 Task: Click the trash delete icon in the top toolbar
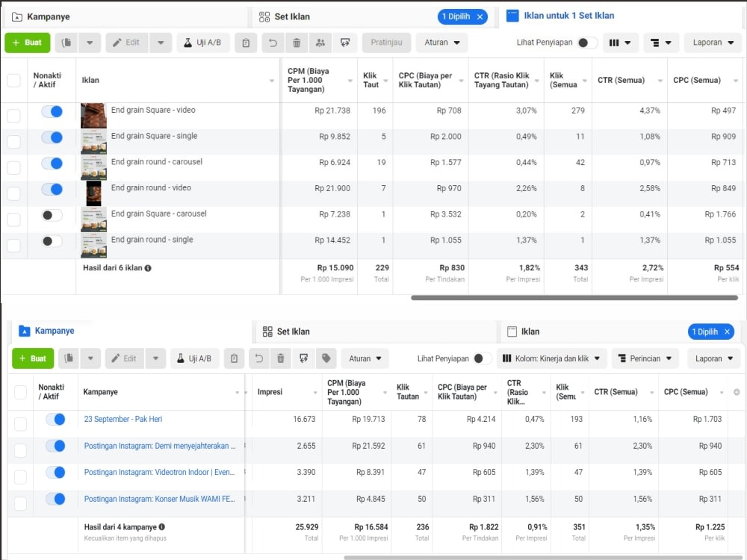(297, 43)
